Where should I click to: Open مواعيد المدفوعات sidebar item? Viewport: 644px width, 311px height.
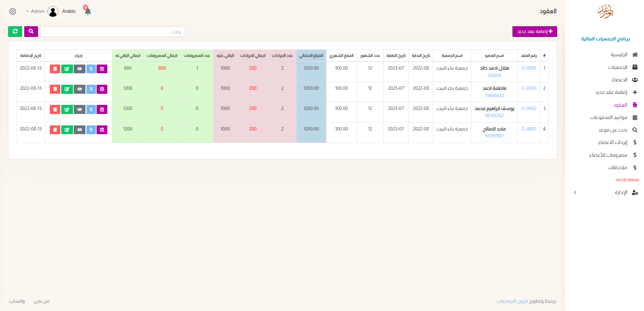click(x=608, y=117)
